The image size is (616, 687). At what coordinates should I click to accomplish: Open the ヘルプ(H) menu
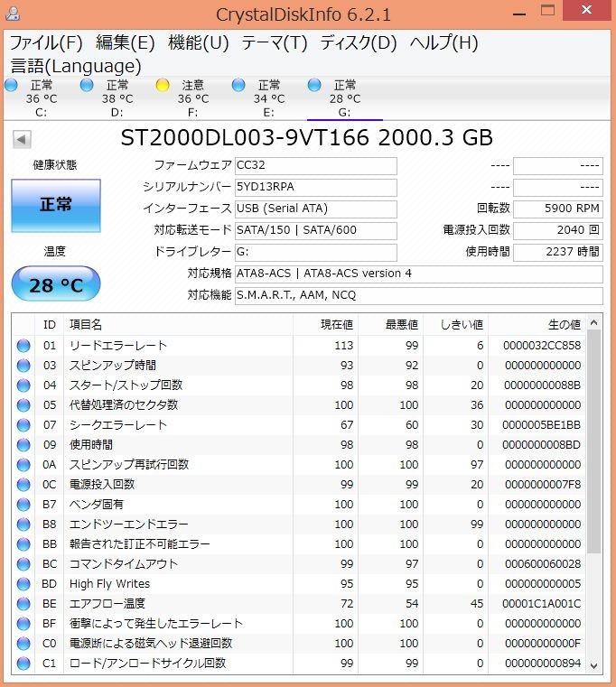coord(443,43)
